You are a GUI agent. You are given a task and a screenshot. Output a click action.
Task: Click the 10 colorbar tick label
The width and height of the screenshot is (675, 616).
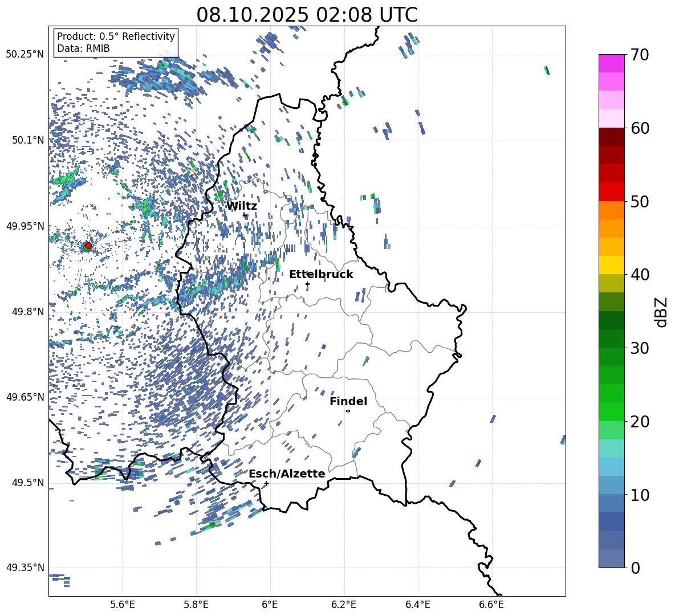[x=640, y=495]
